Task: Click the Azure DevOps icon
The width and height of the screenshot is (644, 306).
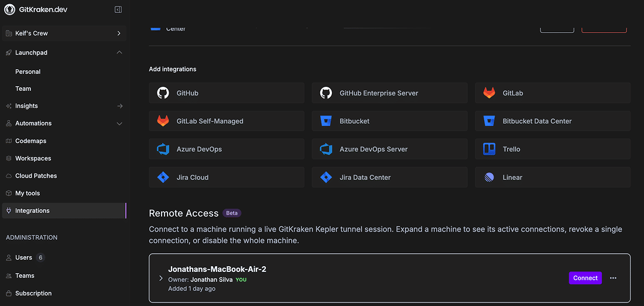Action: point(163,149)
